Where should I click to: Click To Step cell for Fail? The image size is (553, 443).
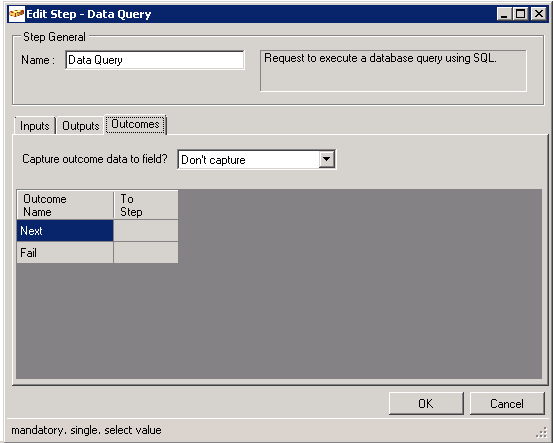pyautogui.click(x=146, y=253)
